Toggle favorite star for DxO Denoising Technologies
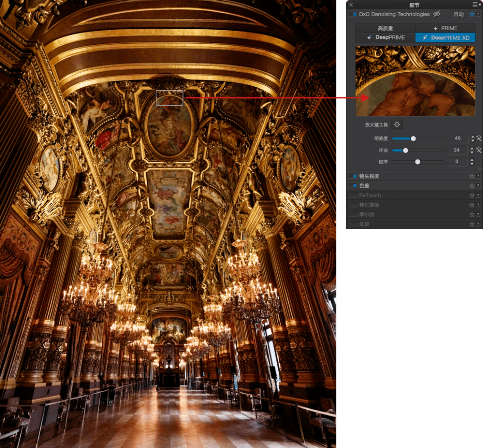Screen dimensions: 483x448 [x=472, y=14]
